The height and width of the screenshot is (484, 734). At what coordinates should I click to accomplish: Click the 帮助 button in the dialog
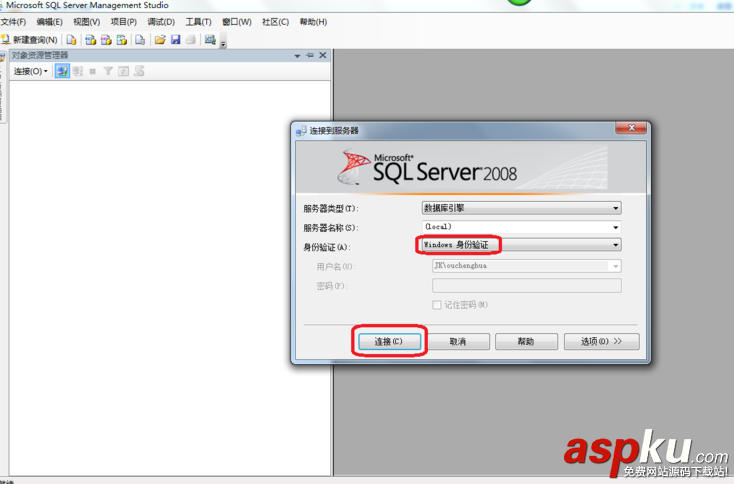coord(526,342)
